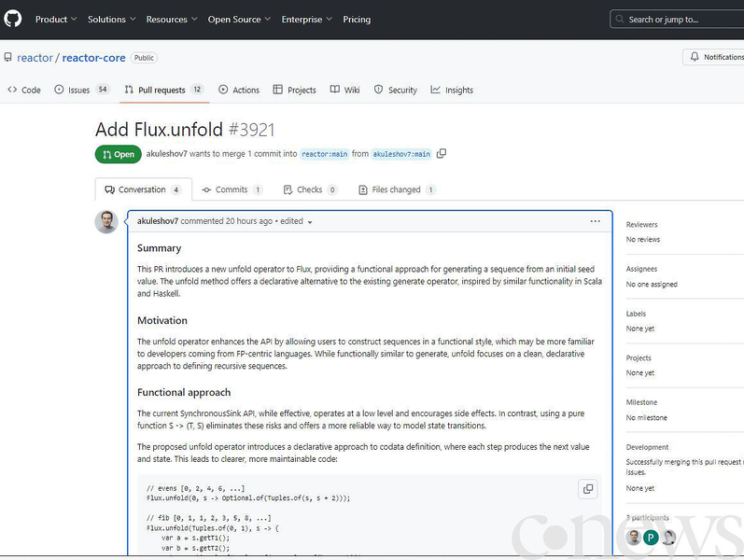
Task: Click the Labels sidebar heading
Action: point(636,314)
